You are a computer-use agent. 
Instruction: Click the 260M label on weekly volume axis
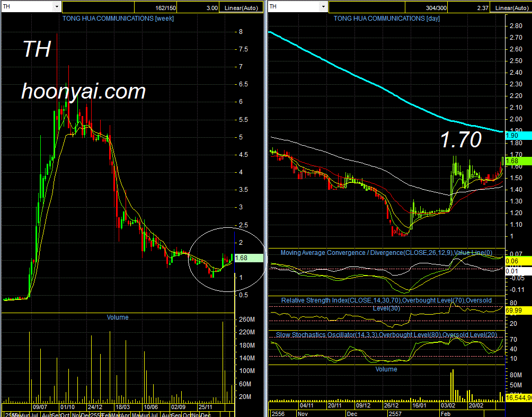pos(247,320)
